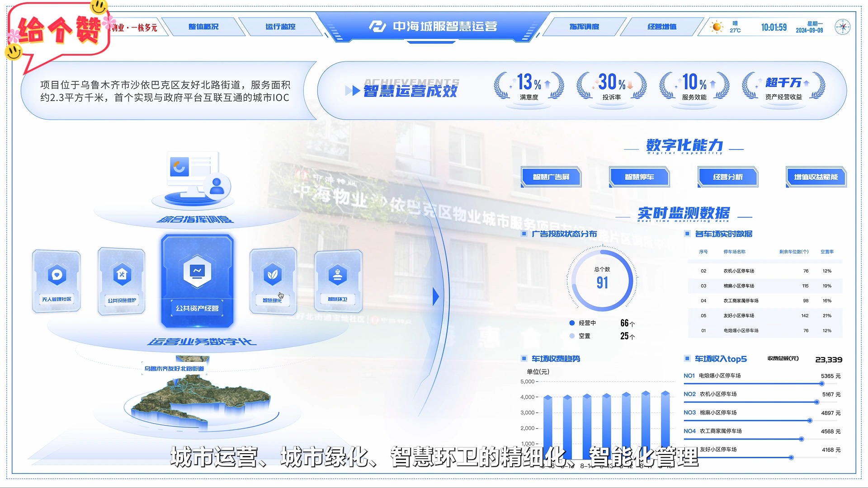Click the 运营业务数字化 platform label
Screen dimensions: 868x488
coord(202,342)
